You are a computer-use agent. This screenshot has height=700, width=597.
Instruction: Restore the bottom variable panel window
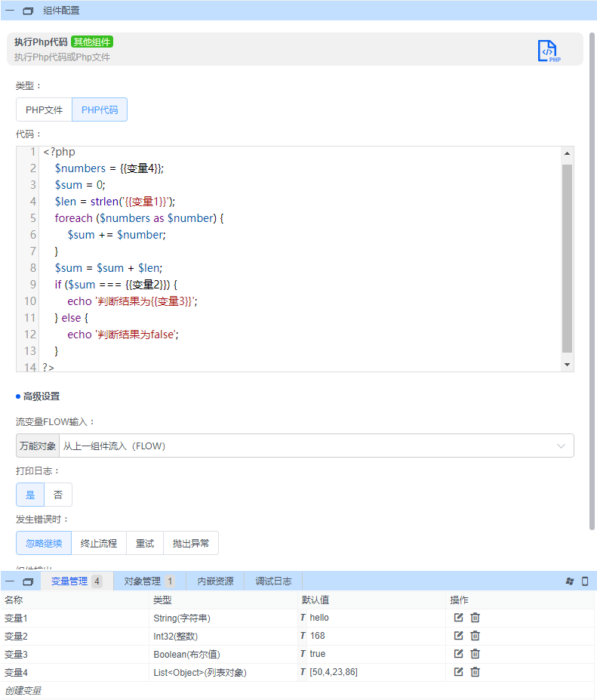(x=28, y=581)
